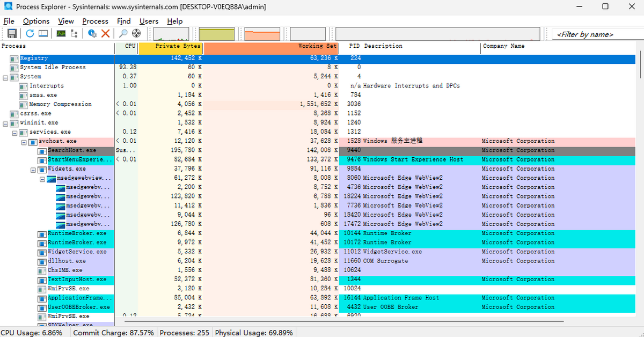Click the Interrupts process icon

pyautogui.click(x=24, y=86)
